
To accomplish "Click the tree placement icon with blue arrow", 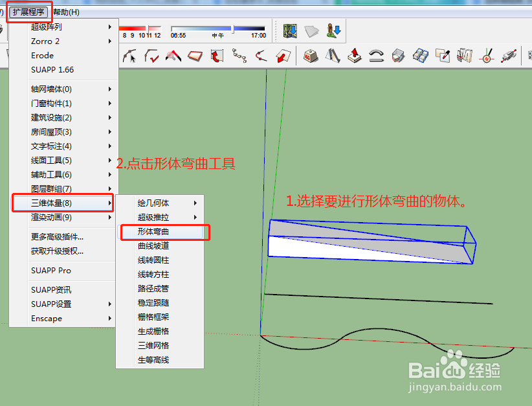I will [x=333, y=30].
